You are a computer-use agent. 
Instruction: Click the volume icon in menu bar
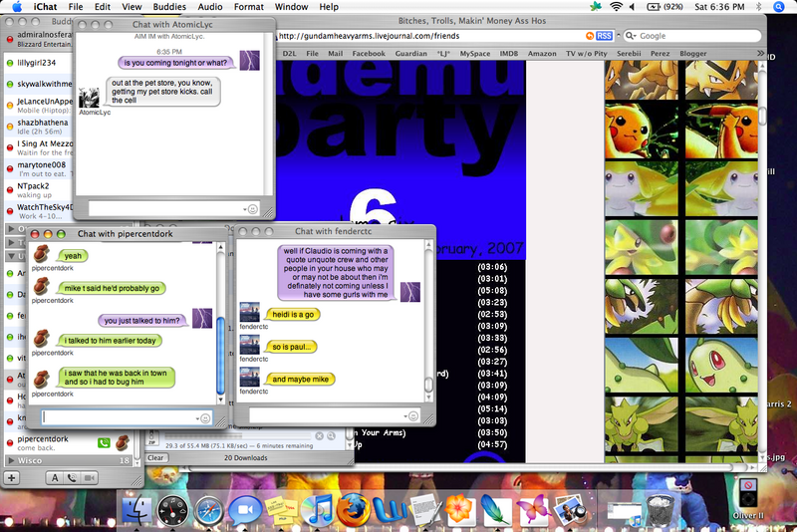tap(633, 7)
